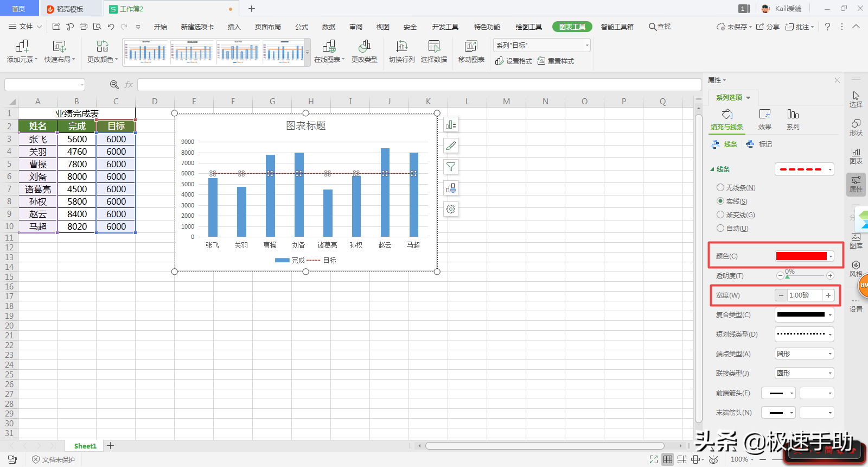Viewport: 868px width, 467px height.
Task: Open the Formulas (公式) ribbon tab
Action: click(x=302, y=27)
